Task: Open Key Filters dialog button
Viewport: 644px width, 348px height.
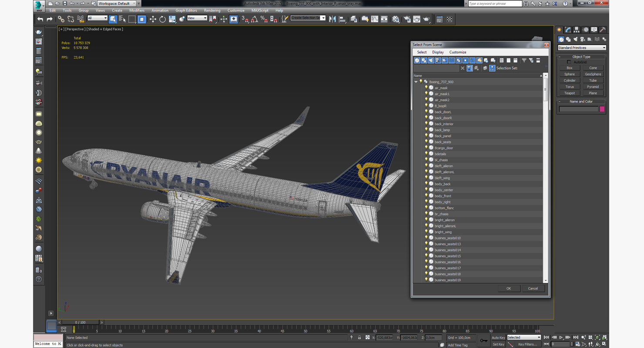Action: [x=527, y=344]
